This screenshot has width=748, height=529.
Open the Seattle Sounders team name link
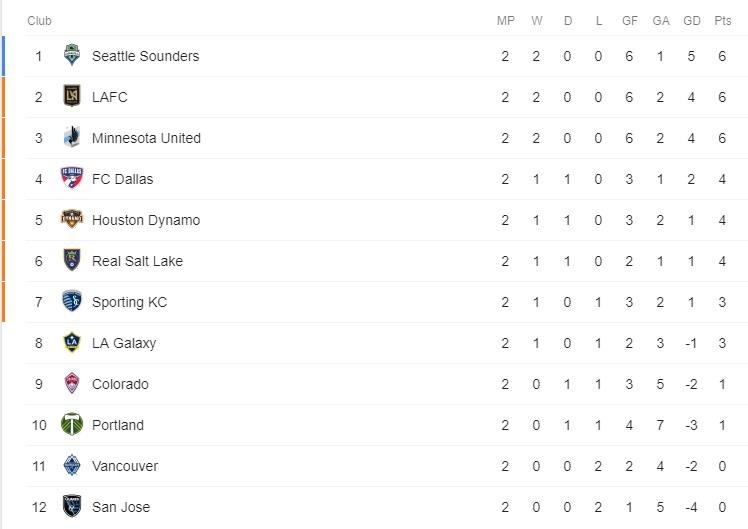(145, 56)
